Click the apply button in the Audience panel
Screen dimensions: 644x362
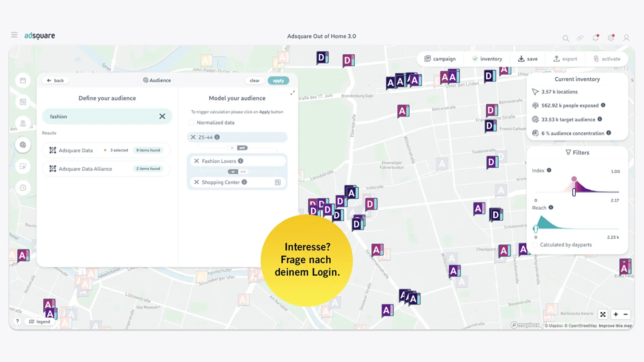[278, 80]
